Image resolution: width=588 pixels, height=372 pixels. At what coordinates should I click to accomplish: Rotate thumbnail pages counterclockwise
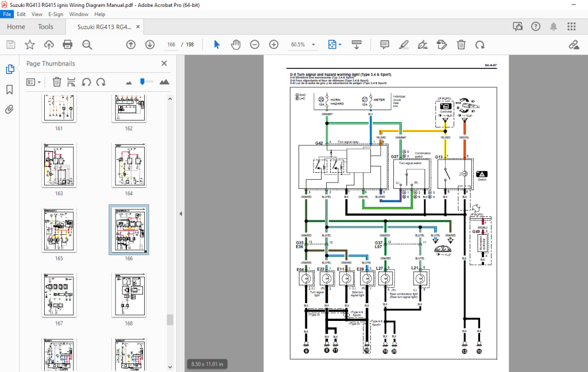pyautogui.click(x=86, y=82)
